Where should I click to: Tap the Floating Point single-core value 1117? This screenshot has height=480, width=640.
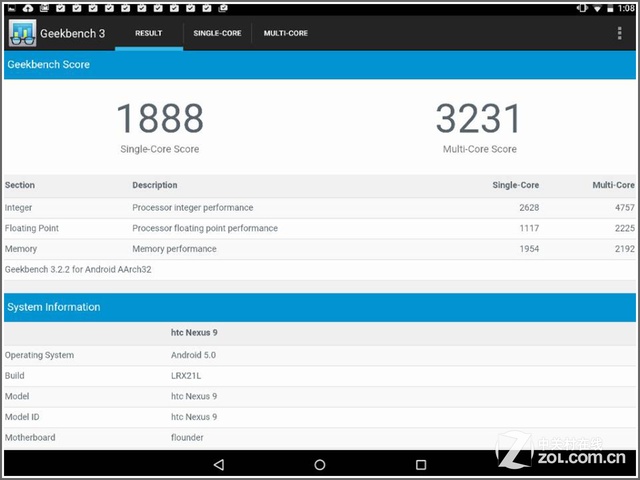(529, 228)
